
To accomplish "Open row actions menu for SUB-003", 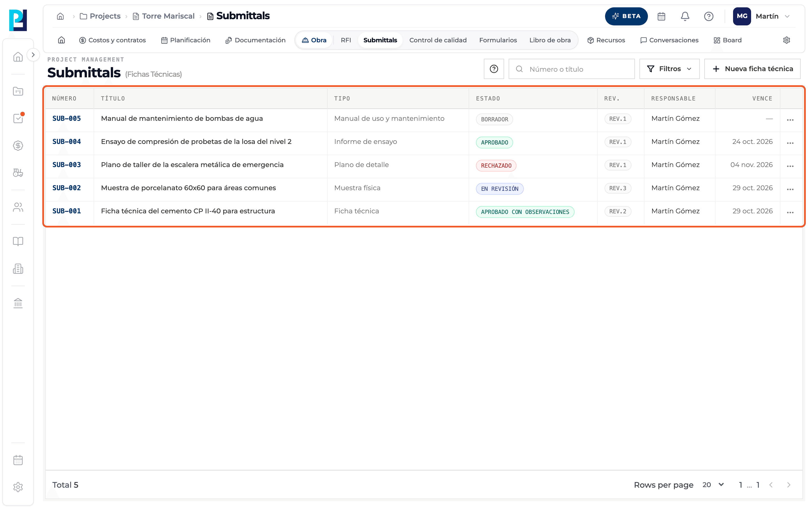I will [x=790, y=166].
